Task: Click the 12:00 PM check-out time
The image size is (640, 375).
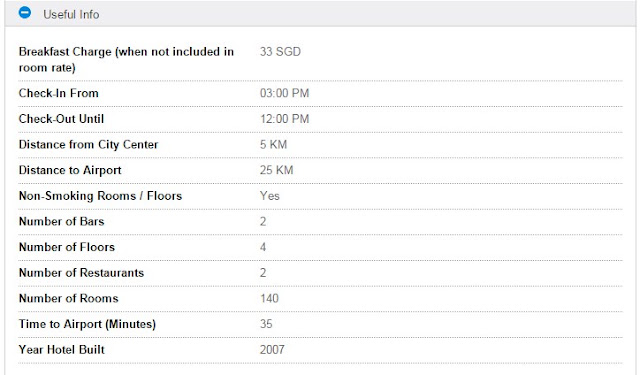Action: [x=284, y=119]
